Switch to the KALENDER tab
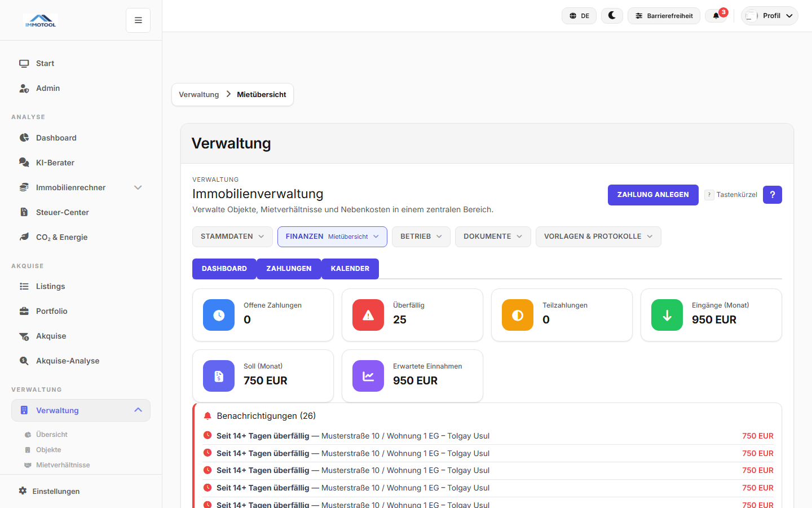The image size is (812, 508). pos(350,269)
